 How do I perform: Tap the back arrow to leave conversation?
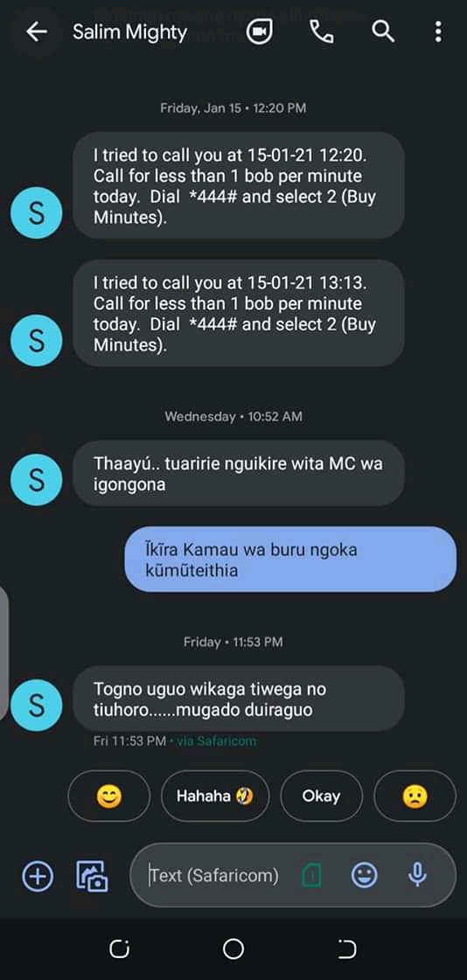point(37,31)
